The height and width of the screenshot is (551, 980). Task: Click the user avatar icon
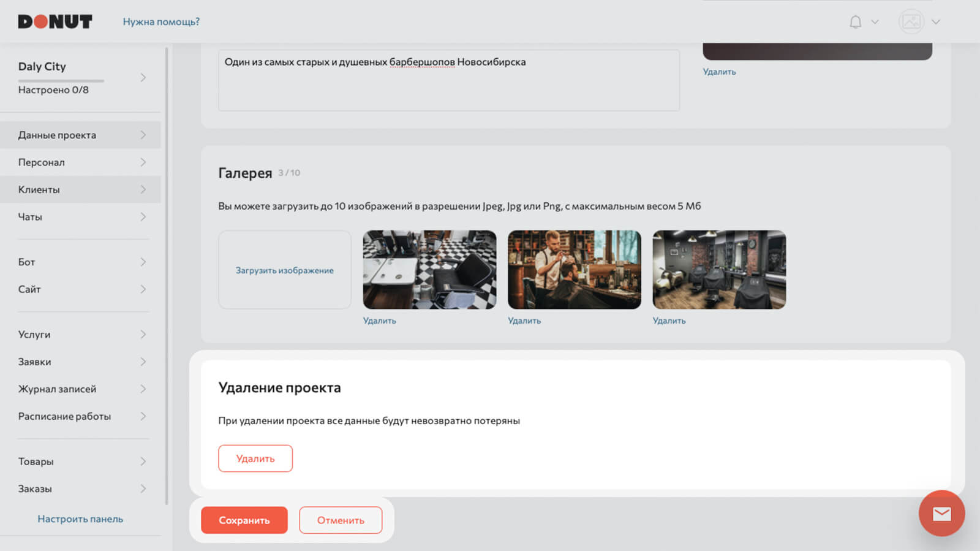911,21
